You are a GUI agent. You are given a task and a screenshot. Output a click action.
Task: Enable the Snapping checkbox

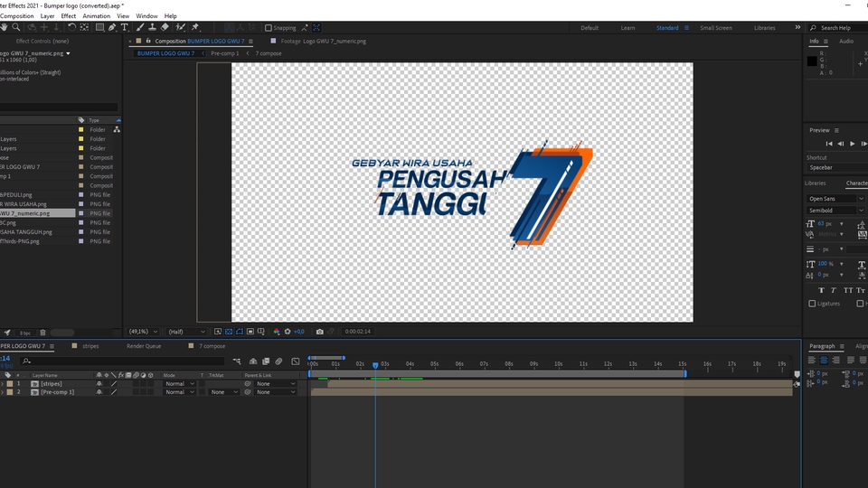(269, 28)
